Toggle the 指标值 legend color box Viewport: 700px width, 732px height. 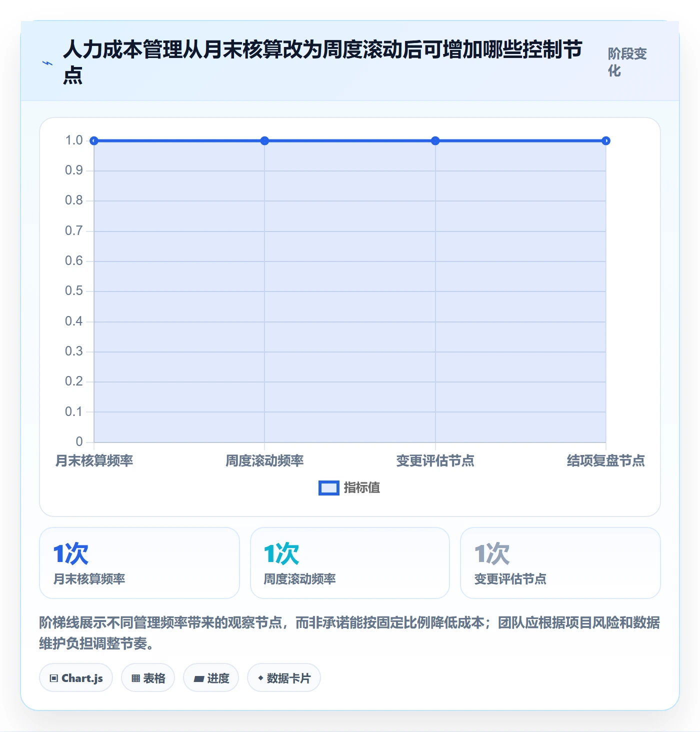(x=329, y=487)
